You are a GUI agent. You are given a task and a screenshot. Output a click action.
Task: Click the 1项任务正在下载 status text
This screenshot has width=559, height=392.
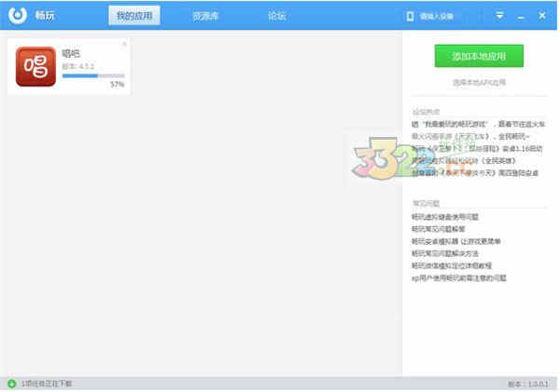pyautogui.click(x=47, y=384)
